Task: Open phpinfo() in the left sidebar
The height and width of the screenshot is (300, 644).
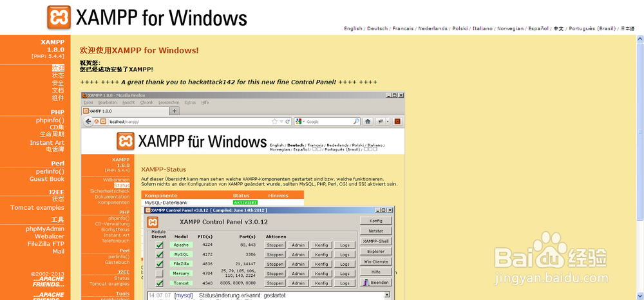Action: coord(50,120)
